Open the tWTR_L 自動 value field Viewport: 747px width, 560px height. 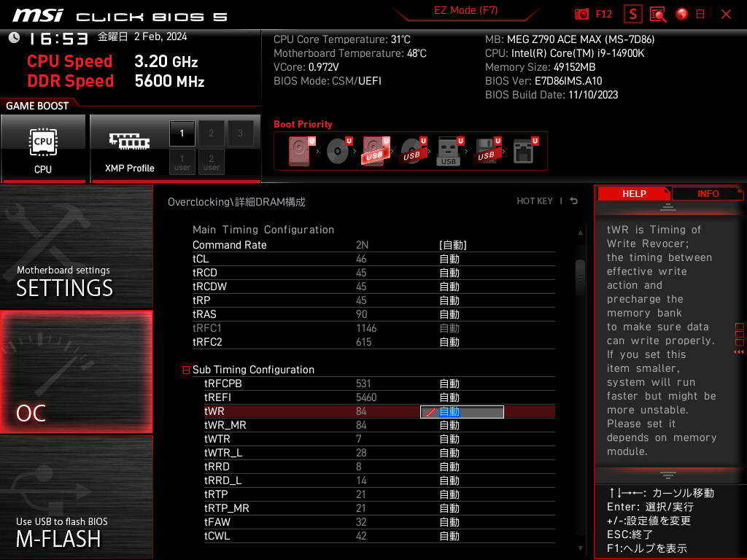pos(449,453)
